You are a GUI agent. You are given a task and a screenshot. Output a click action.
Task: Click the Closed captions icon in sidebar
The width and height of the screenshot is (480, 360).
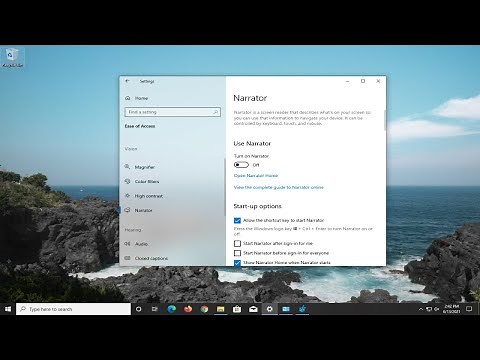[127, 258]
